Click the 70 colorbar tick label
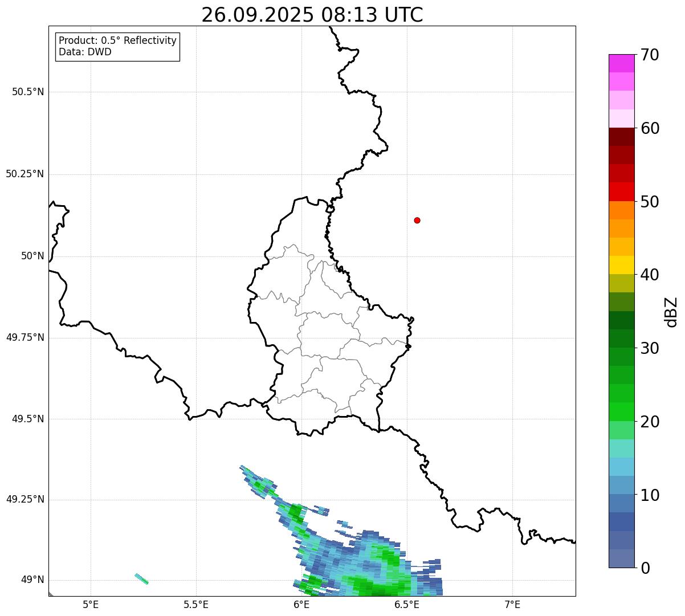The width and height of the screenshot is (685, 616). 650,55
